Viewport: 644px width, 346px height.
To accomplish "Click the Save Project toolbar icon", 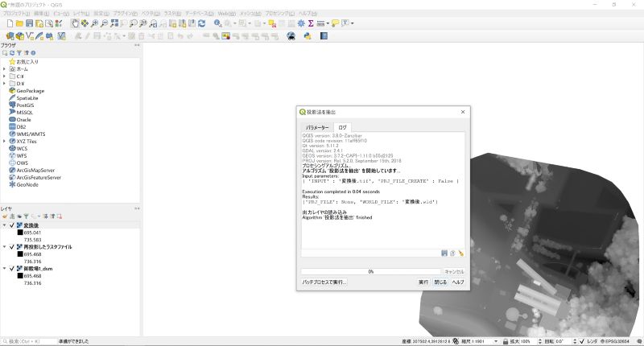I will click(29, 24).
